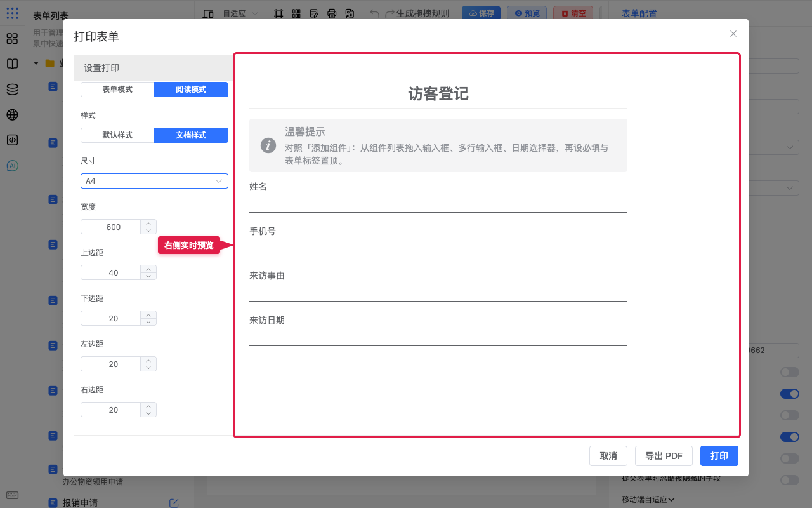
Task: Expand 移动端自适应 section
Action: (x=648, y=500)
